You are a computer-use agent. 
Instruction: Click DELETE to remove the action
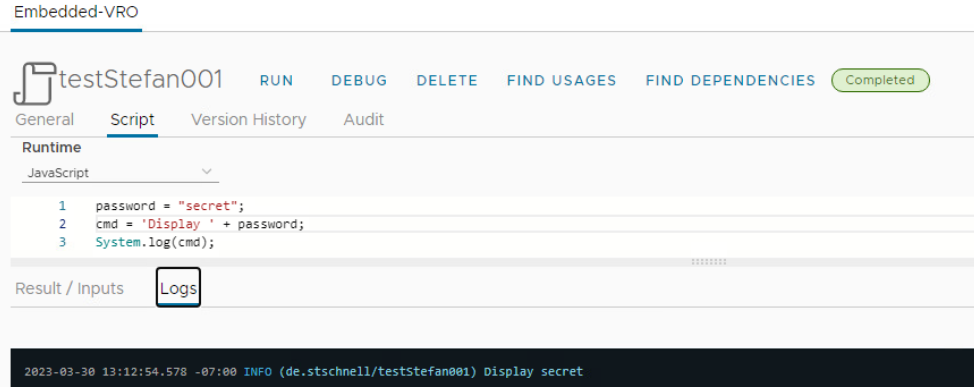[x=447, y=81]
